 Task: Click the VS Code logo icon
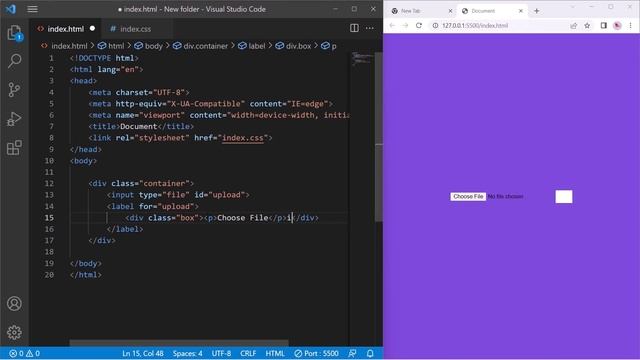(11, 9)
